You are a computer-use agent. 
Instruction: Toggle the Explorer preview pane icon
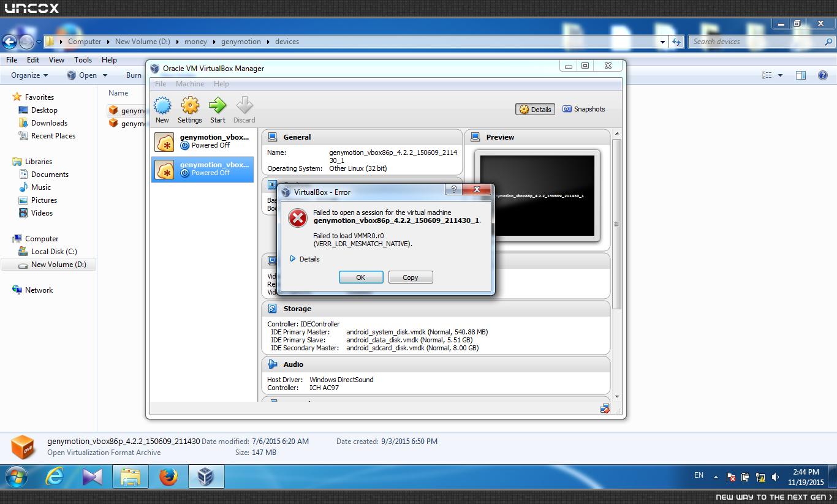pos(801,75)
